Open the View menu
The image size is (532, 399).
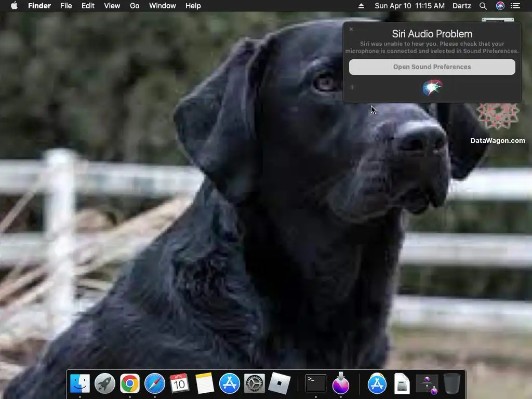click(x=112, y=6)
